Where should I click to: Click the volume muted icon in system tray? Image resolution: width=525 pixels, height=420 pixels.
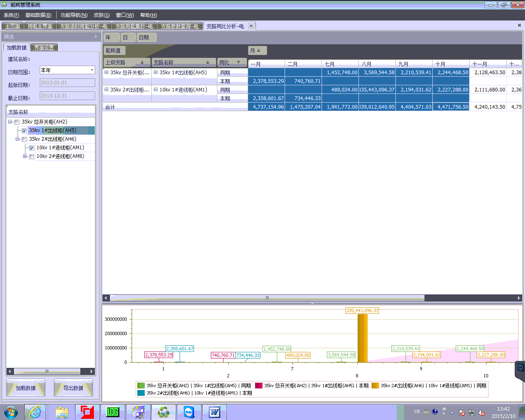[x=482, y=413]
